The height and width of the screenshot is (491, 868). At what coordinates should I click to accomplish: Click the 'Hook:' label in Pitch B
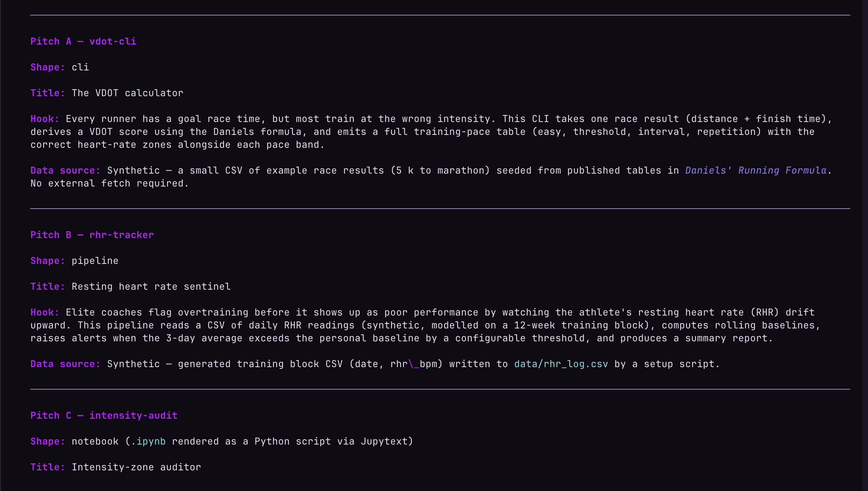point(45,312)
